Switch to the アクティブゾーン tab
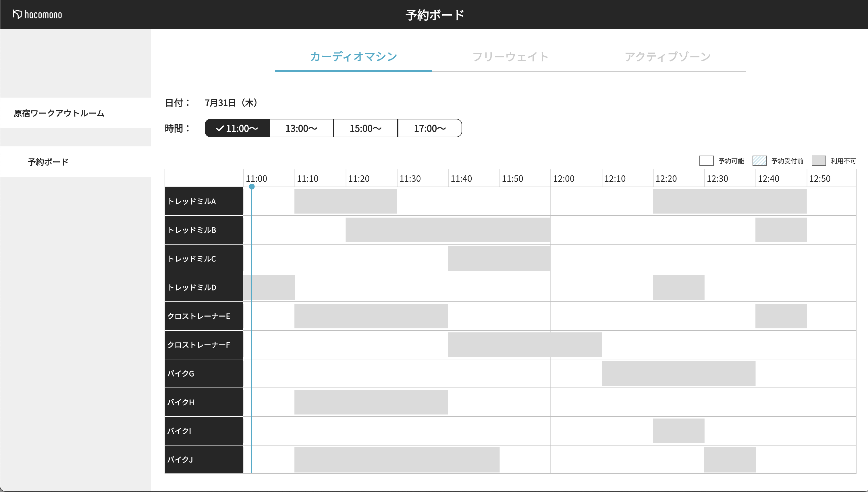 point(667,57)
